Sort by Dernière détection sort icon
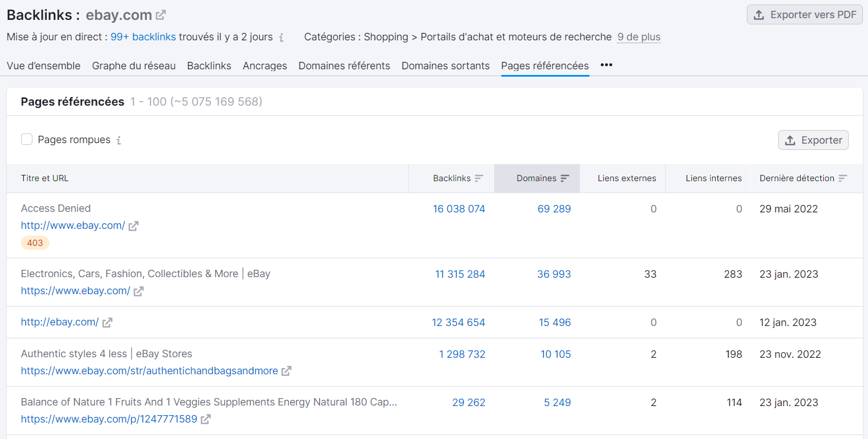The height and width of the screenshot is (439, 868). 842,178
